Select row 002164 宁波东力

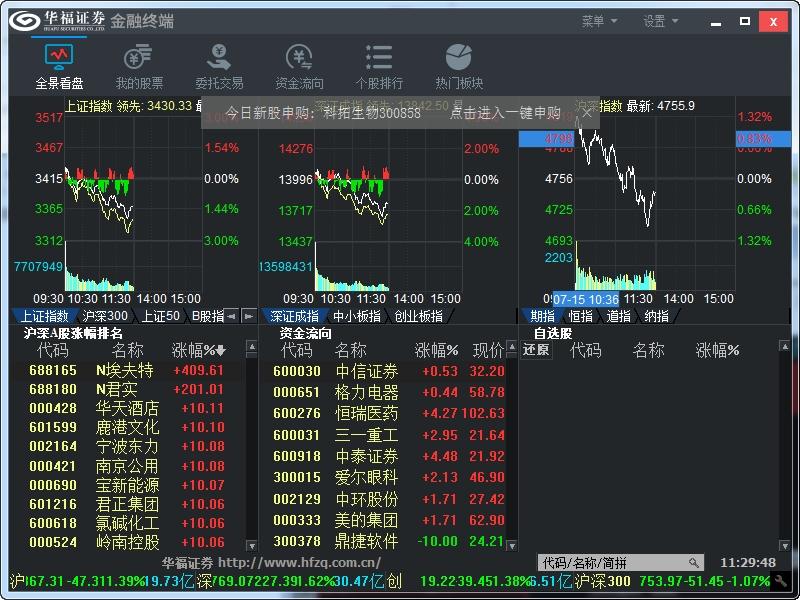click(x=129, y=446)
